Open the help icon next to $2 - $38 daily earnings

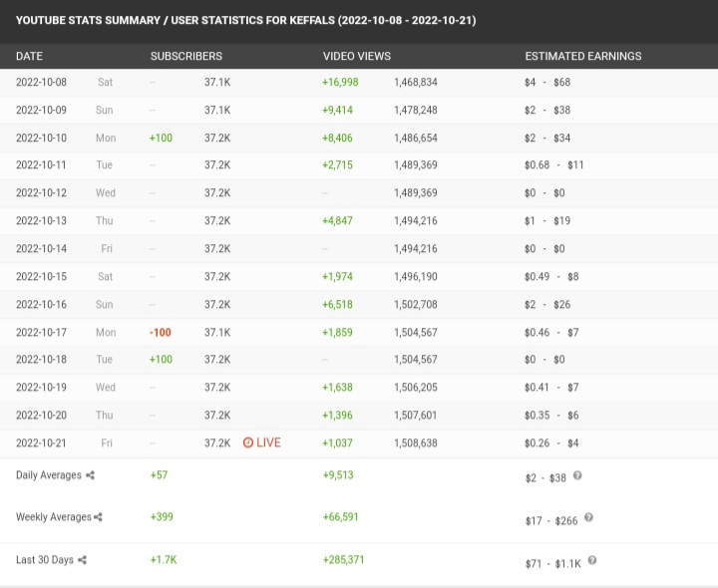577,475
